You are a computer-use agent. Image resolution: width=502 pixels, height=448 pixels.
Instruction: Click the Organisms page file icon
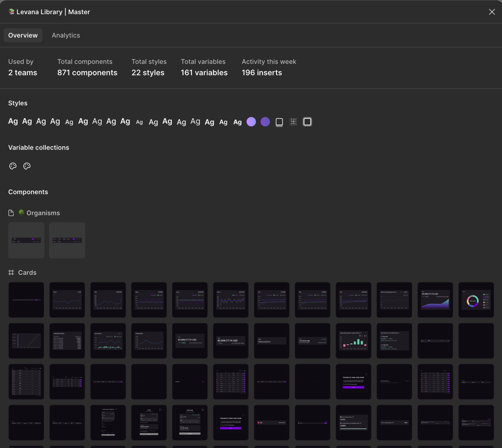(x=11, y=213)
